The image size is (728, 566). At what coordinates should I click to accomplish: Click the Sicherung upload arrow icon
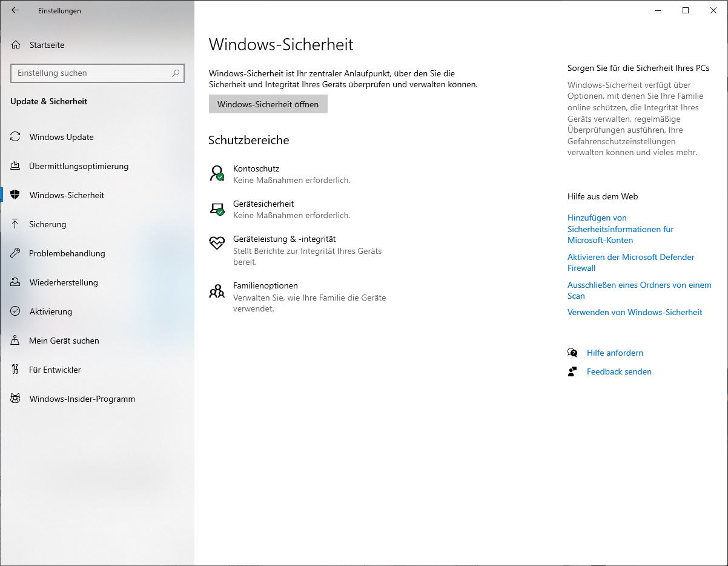point(15,224)
